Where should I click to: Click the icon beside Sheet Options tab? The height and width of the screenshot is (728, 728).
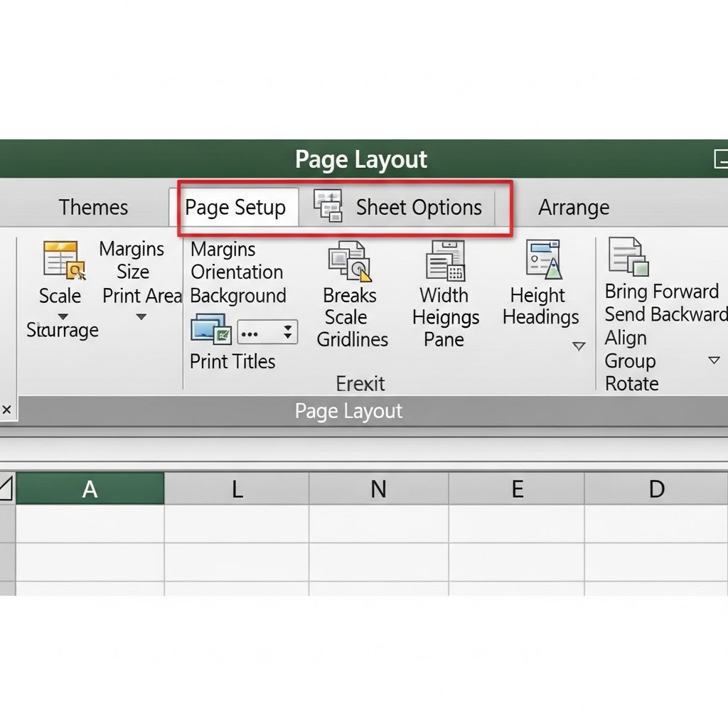tap(328, 205)
